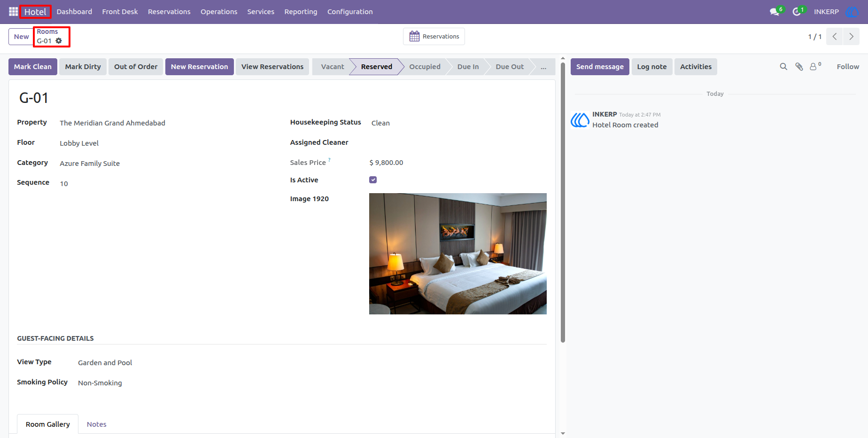Click the New record button
Image resolution: width=868 pixels, height=438 pixels.
coord(21,37)
